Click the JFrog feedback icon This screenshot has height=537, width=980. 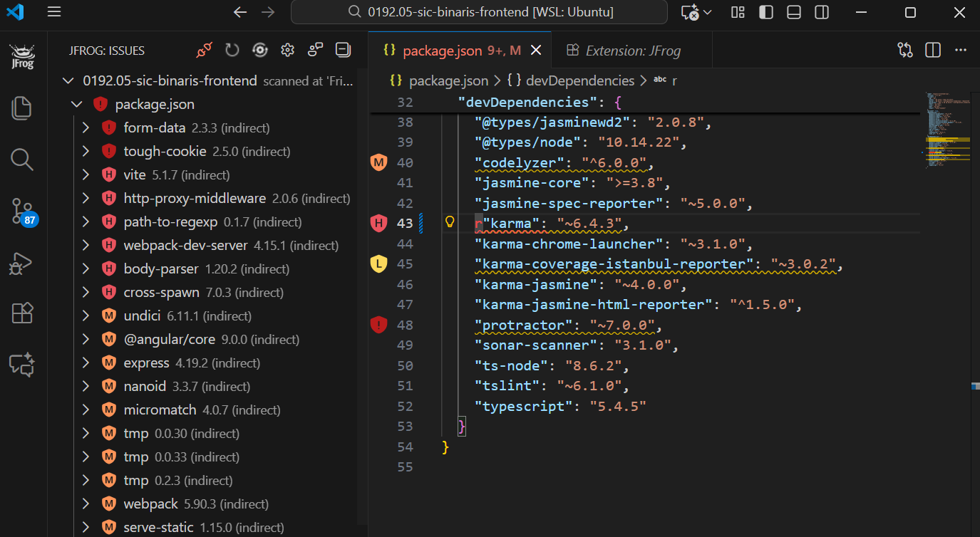pos(314,49)
